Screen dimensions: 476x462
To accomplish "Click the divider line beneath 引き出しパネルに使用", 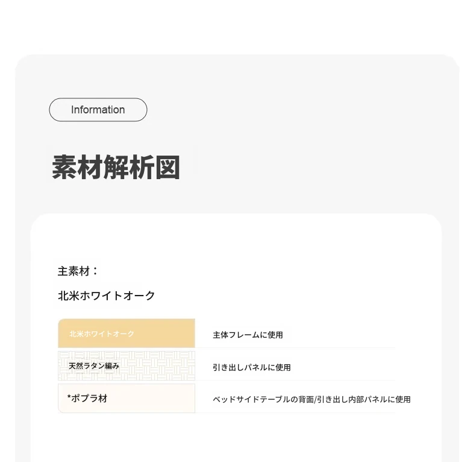I will pos(295,380).
